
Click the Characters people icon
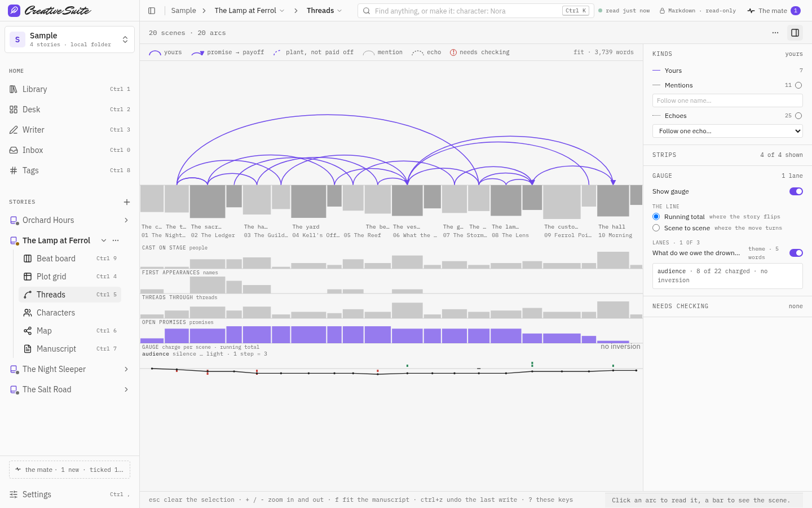point(28,313)
